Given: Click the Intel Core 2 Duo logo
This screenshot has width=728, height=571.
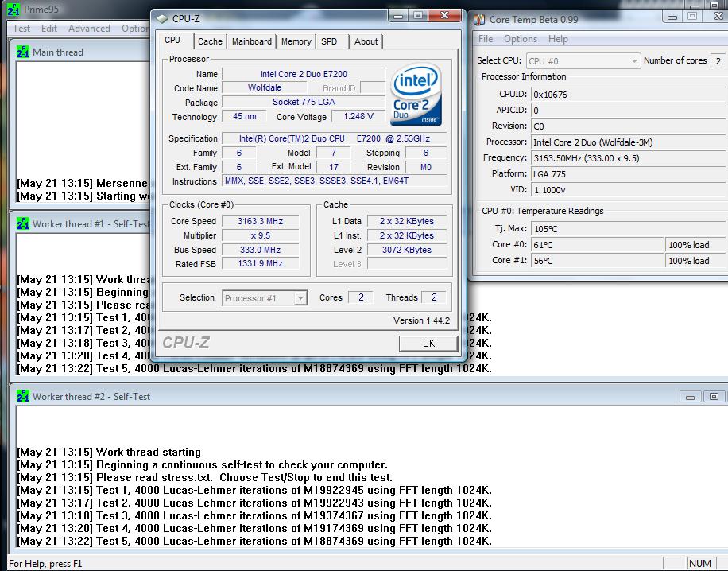Looking at the screenshot, I should (x=416, y=95).
